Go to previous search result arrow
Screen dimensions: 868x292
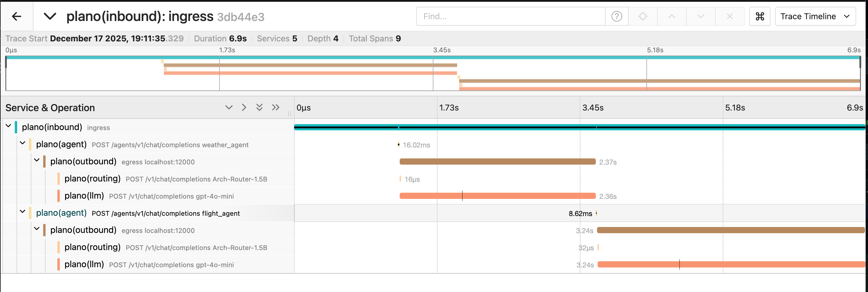[x=672, y=16]
